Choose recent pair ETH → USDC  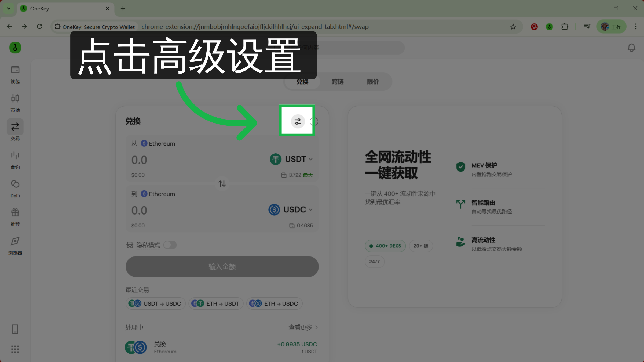click(274, 303)
